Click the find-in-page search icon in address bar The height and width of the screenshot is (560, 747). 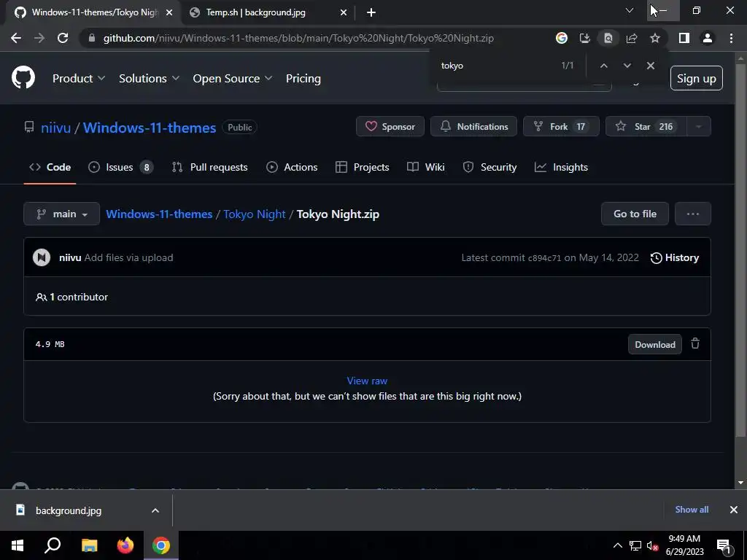(608, 38)
